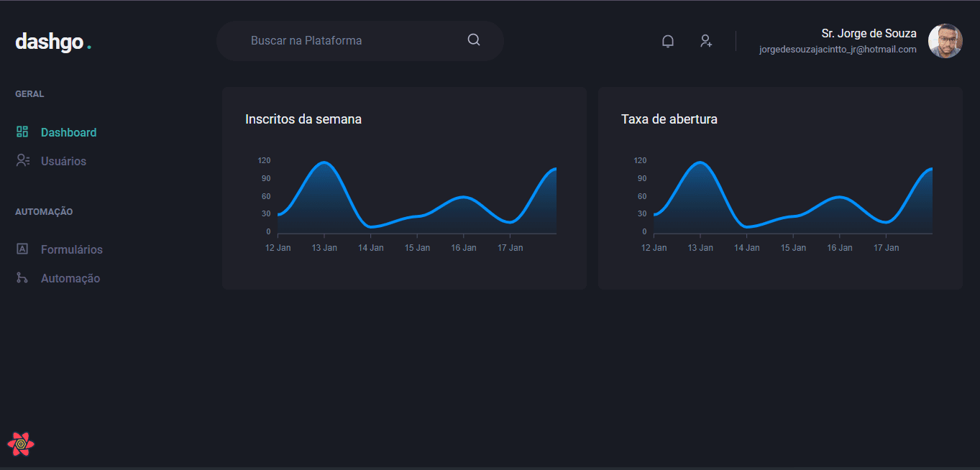
Task: Select Usuários from the sidebar menu
Action: click(63, 160)
